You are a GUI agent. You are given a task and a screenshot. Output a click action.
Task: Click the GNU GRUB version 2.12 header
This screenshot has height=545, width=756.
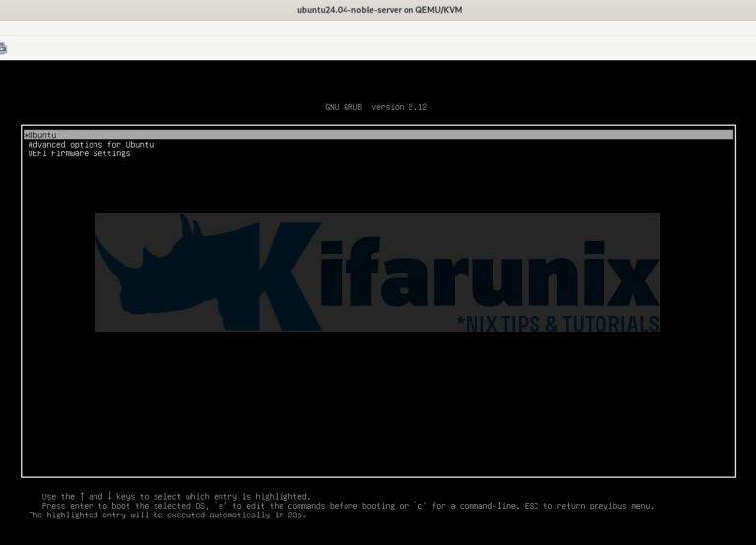tap(376, 107)
